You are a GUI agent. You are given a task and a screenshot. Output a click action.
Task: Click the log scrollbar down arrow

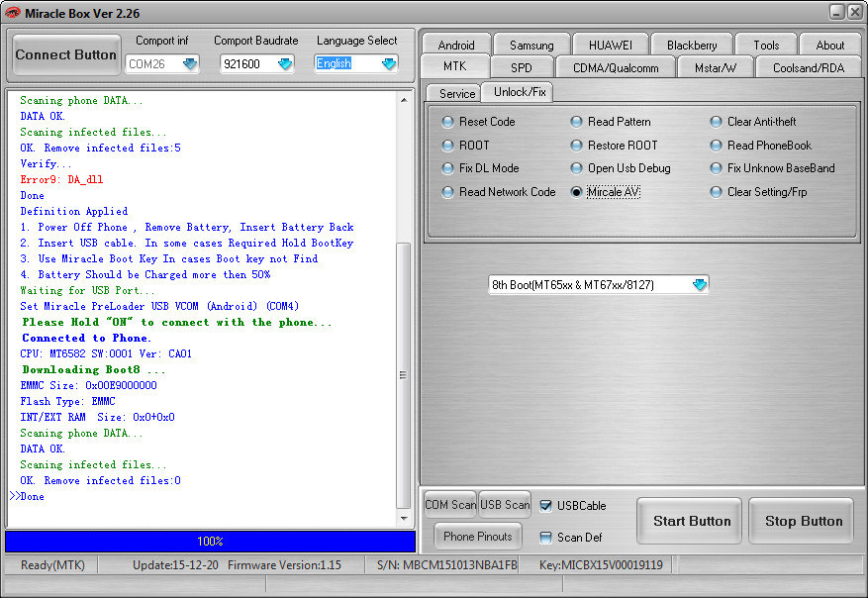(x=404, y=518)
